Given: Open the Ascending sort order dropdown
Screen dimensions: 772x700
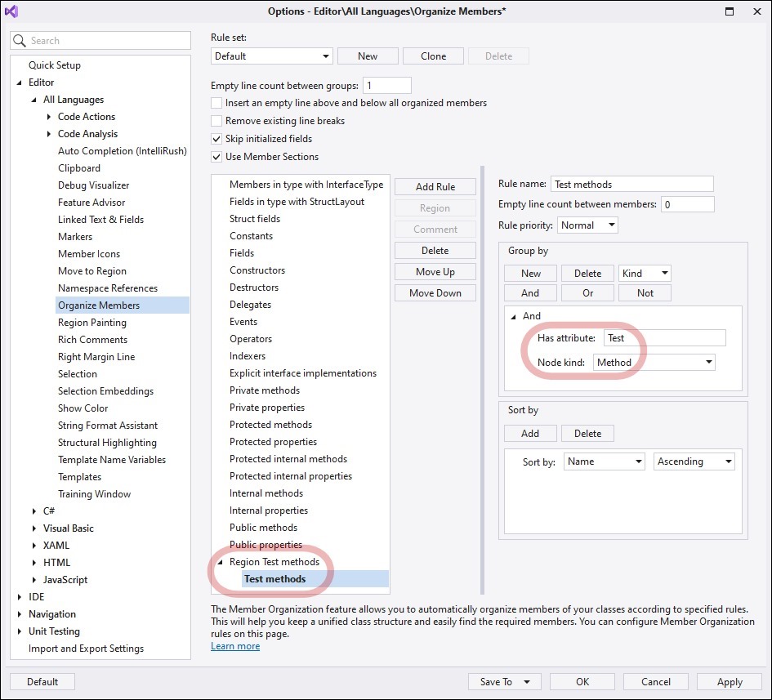Looking at the screenshot, I should click(694, 461).
